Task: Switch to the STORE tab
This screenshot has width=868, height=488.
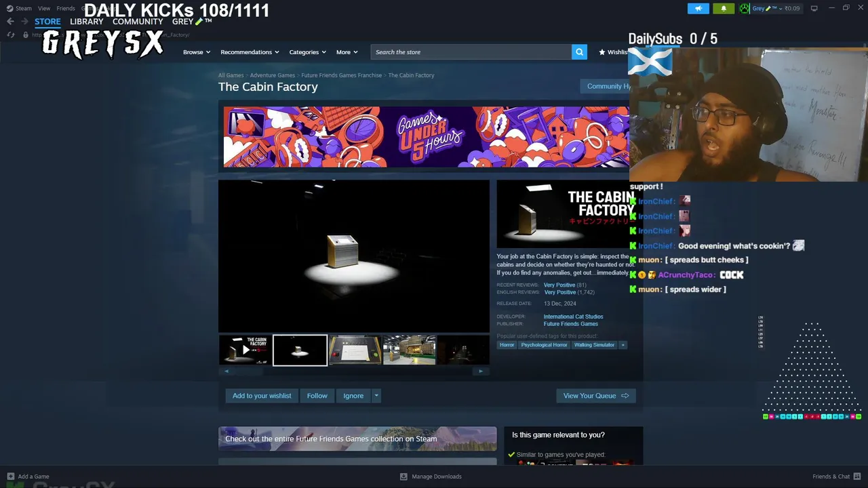Action: (x=47, y=22)
